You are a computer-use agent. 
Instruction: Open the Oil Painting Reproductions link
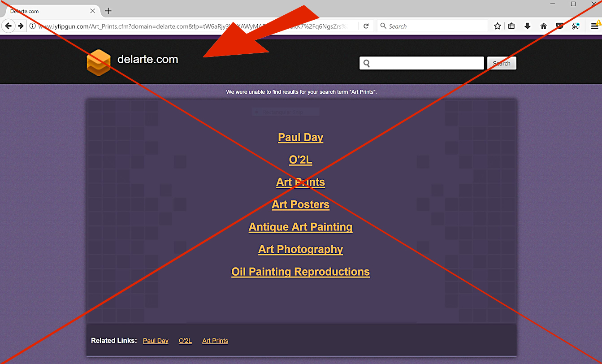pyautogui.click(x=300, y=272)
